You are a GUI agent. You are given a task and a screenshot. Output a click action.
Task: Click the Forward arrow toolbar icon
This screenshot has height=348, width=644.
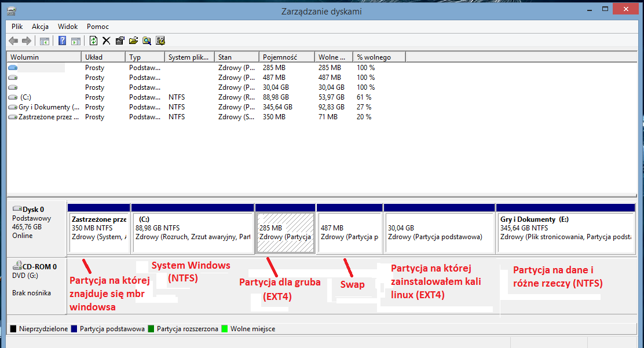point(27,41)
